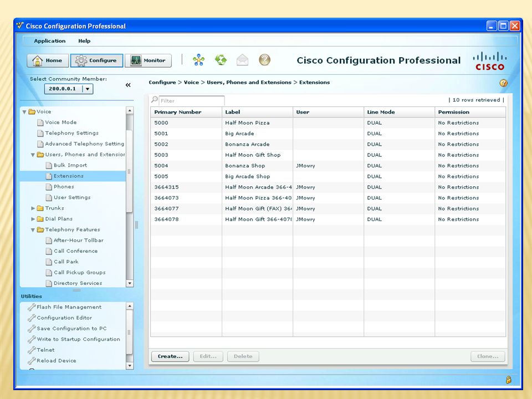This screenshot has width=532, height=399.
Task: Collapse Users, Phones and Extensions folder
Action: (33, 155)
